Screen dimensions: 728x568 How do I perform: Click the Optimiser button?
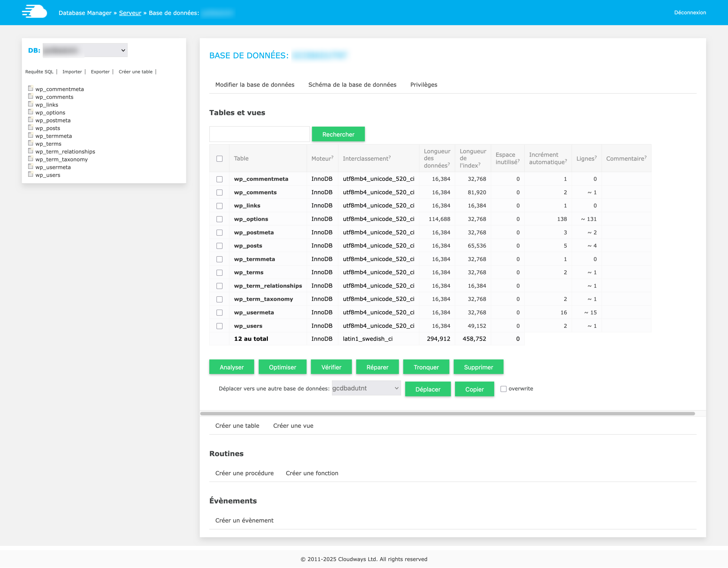[282, 367]
